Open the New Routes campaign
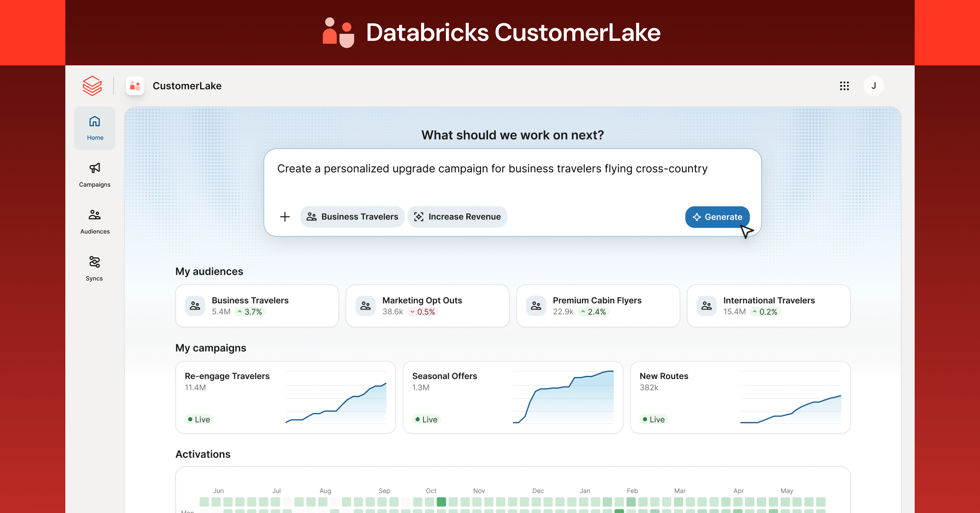Screen dimensions: 980x513 coord(740,397)
